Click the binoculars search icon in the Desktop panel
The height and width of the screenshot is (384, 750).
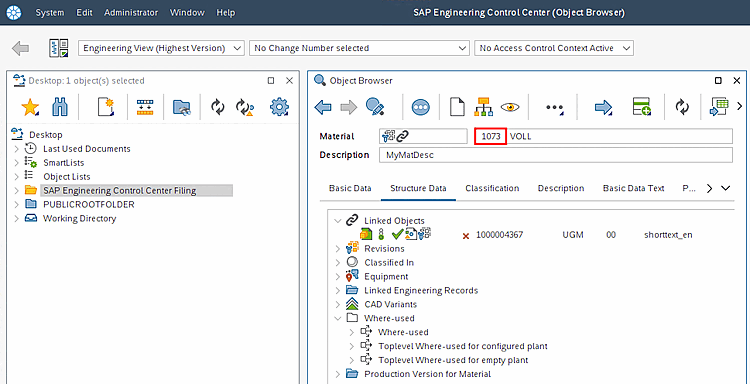click(x=59, y=107)
